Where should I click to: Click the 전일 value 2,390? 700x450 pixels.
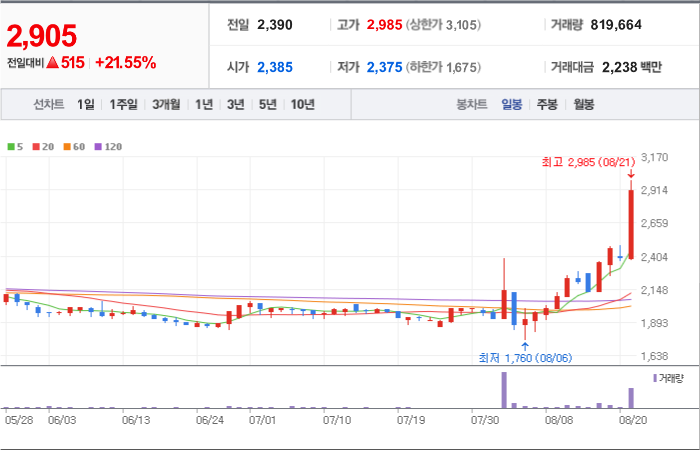[275, 25]
